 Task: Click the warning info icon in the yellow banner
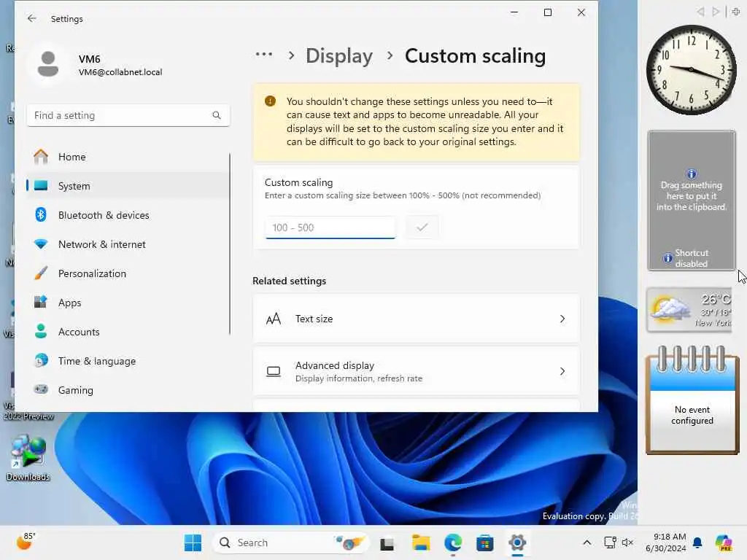click(270, 101)
